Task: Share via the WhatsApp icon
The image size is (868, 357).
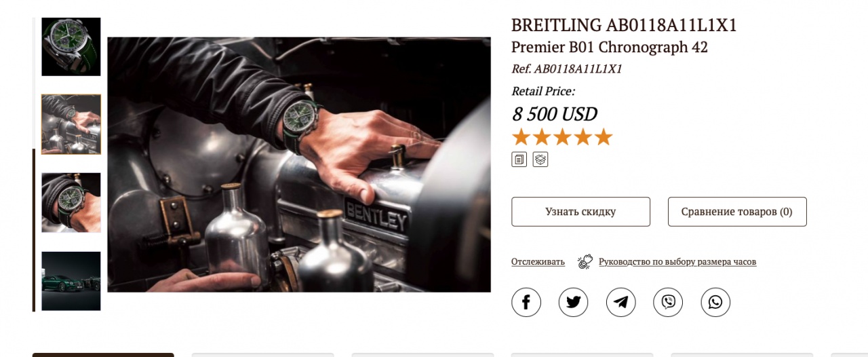Action: pyautogui.click(x=715, y=302)
